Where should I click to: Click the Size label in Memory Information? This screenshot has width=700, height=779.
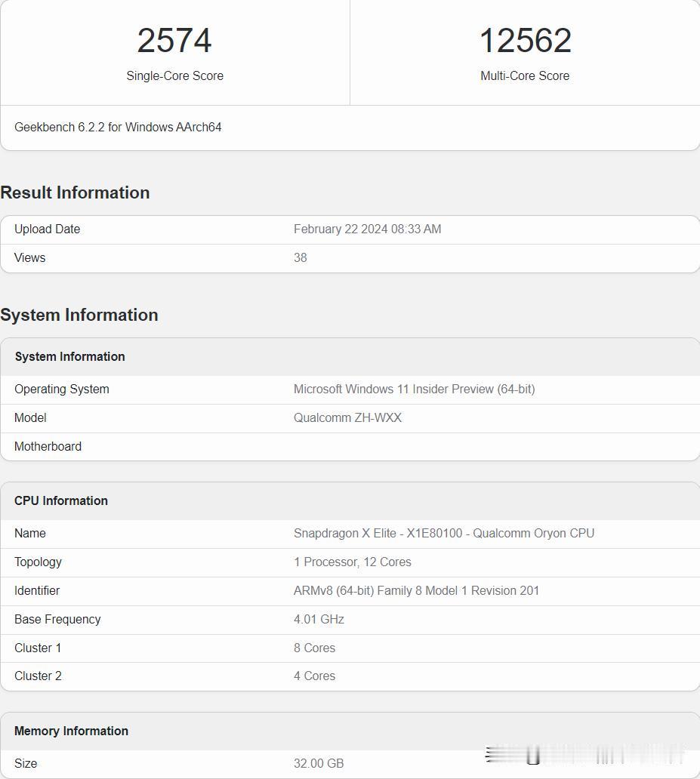[26, 763]
